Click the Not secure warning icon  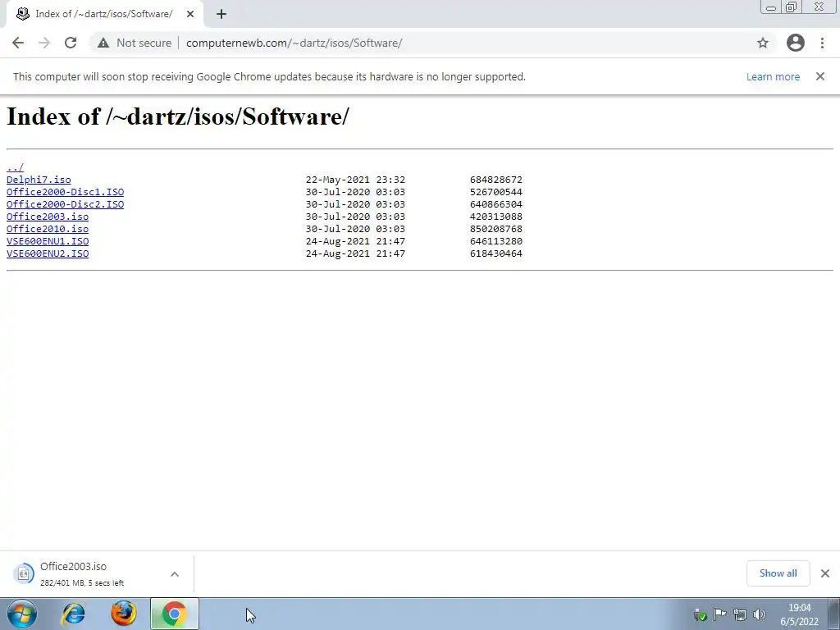tap(103, 43)
